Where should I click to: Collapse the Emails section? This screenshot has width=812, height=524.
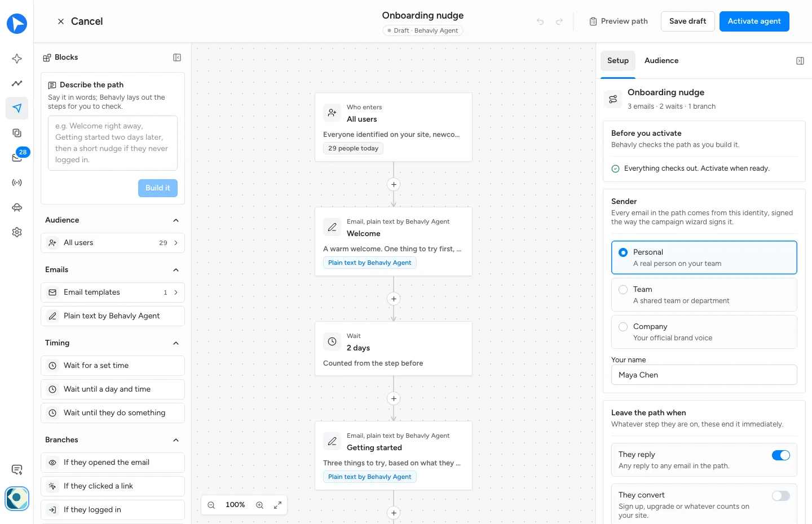point(176,270)
